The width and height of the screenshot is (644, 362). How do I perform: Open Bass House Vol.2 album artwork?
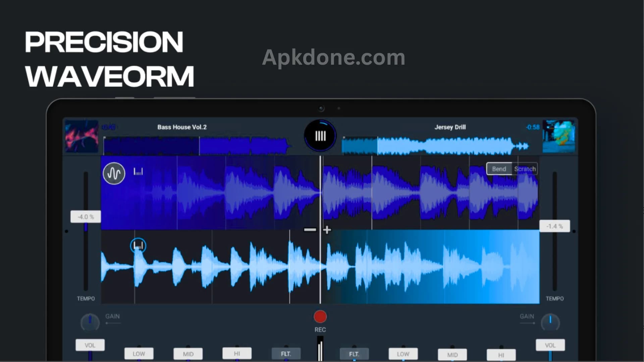point(82,136)
